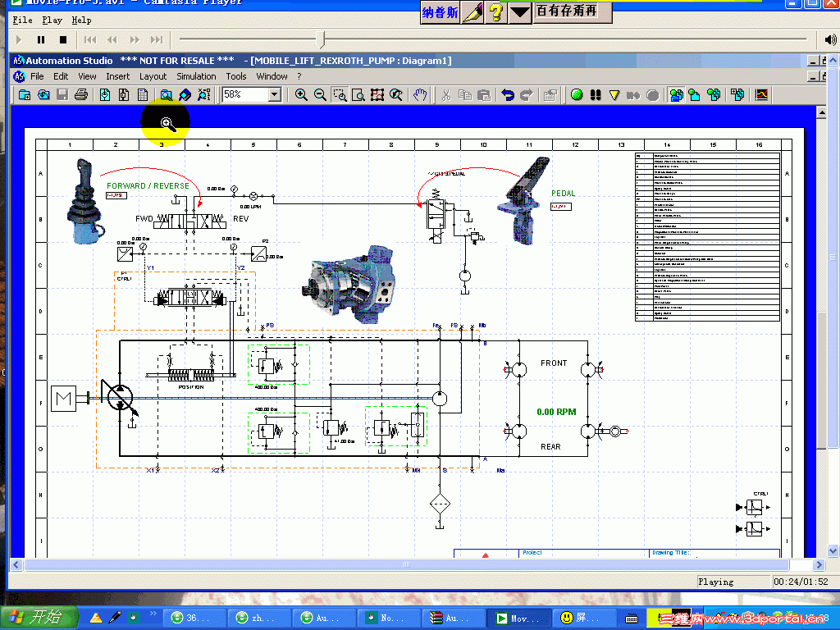Click the horizontal scrollbar left arrow
Screen dimensions: 840x630
click(16, 564)
